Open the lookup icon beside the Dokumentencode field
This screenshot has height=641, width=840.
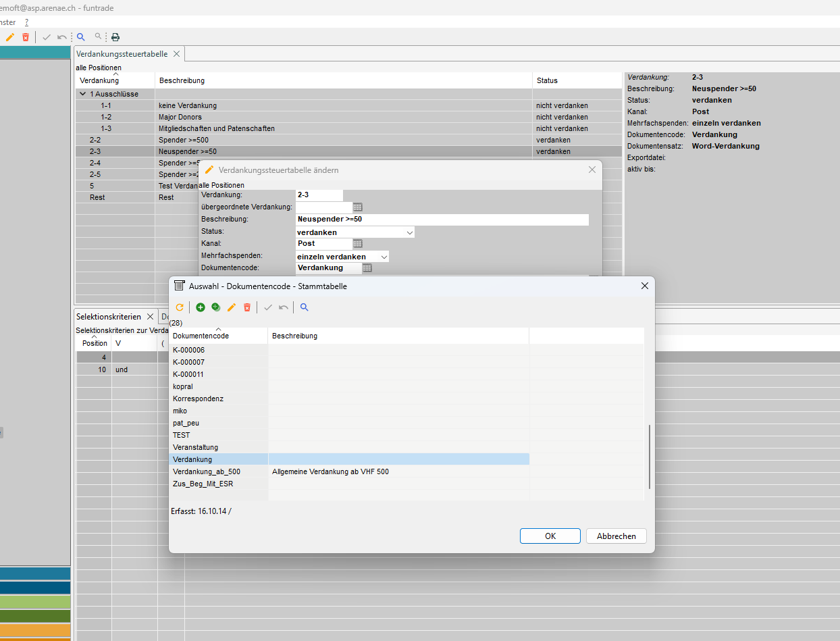(367, 268)
